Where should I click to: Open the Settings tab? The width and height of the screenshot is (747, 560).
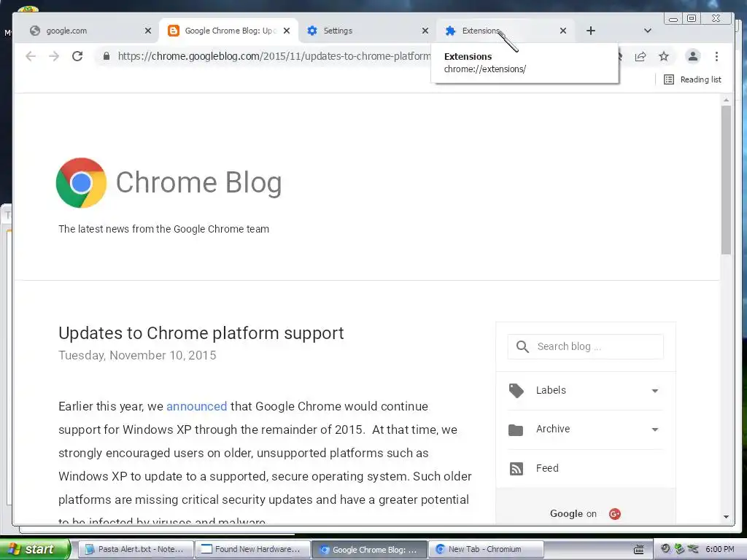coord(367,31)
